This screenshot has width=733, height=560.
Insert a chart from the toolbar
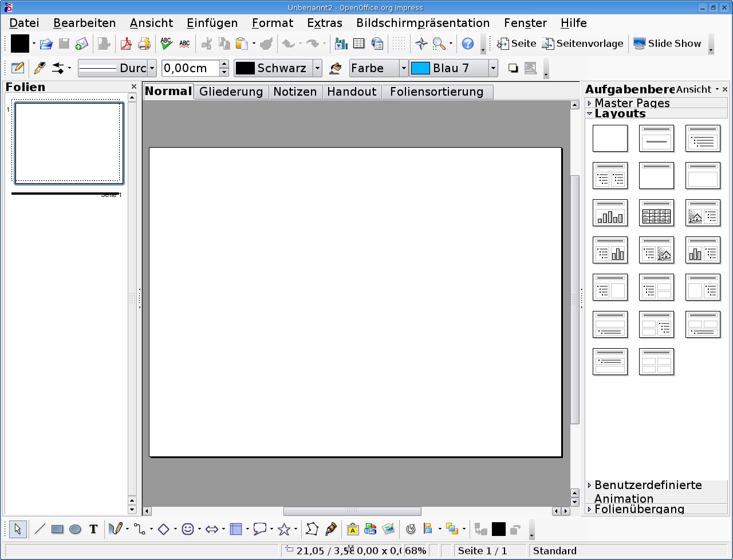tap(341, 44)
